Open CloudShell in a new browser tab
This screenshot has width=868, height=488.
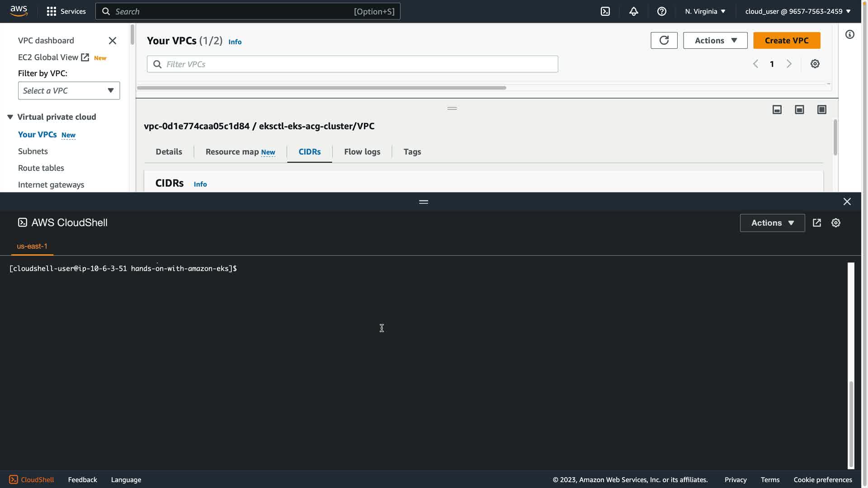coord(816,223)
